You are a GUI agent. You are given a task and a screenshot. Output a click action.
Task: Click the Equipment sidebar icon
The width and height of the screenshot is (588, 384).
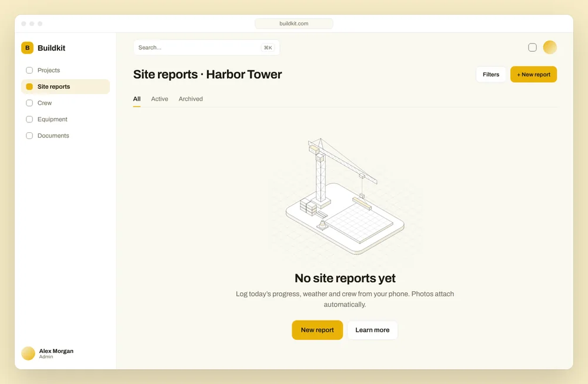tap(29, 119)
